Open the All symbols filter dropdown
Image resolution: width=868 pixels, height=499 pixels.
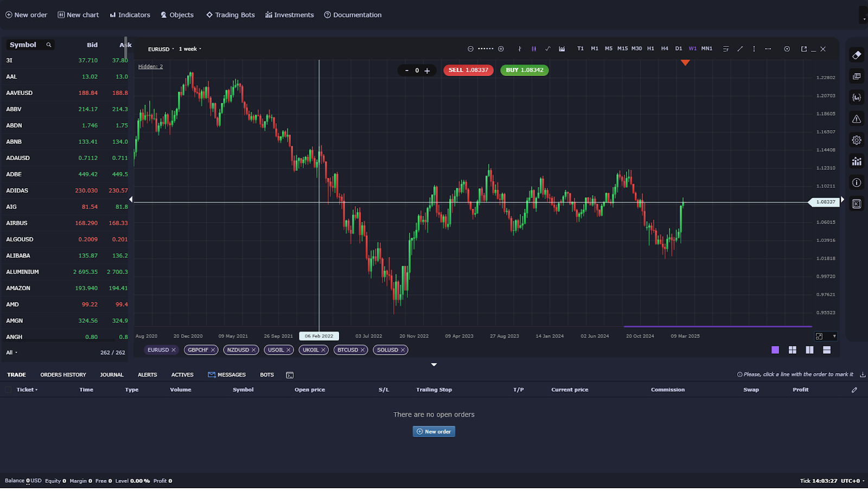tap(11, 353)
